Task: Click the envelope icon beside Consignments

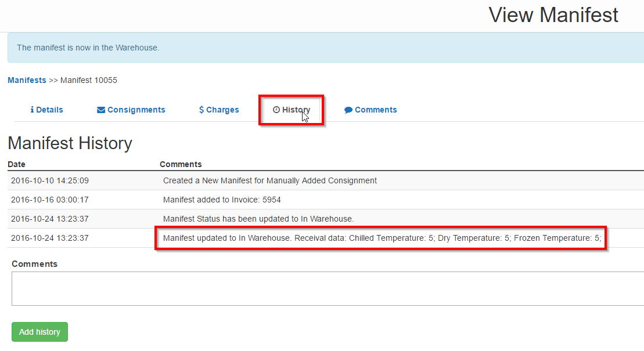Action: pos(101,110)
